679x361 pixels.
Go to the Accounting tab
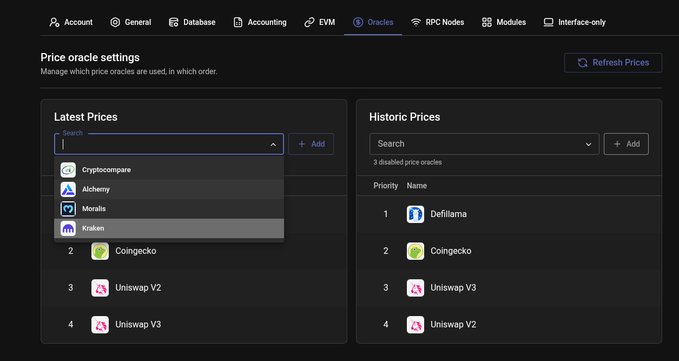pos(259,22)
